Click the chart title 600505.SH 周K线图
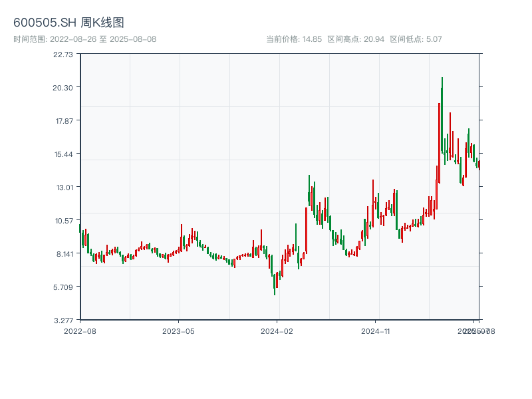Viewport: 532px width, 399px height. [x=68, y=23]
